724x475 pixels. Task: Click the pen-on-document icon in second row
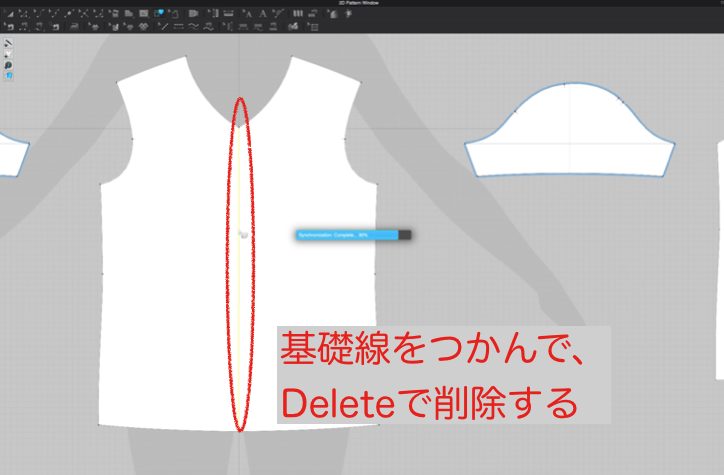(293, 27)
